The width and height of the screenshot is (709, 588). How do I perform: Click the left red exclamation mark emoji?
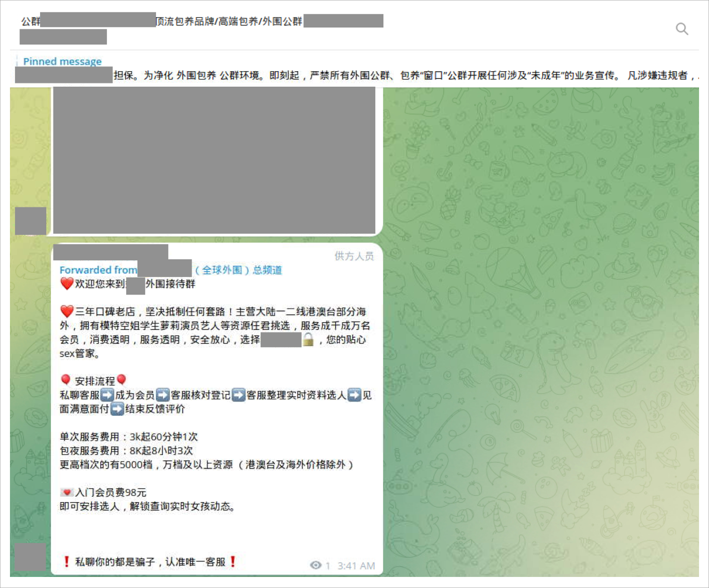pyautogui.click(x=66, y=561)
